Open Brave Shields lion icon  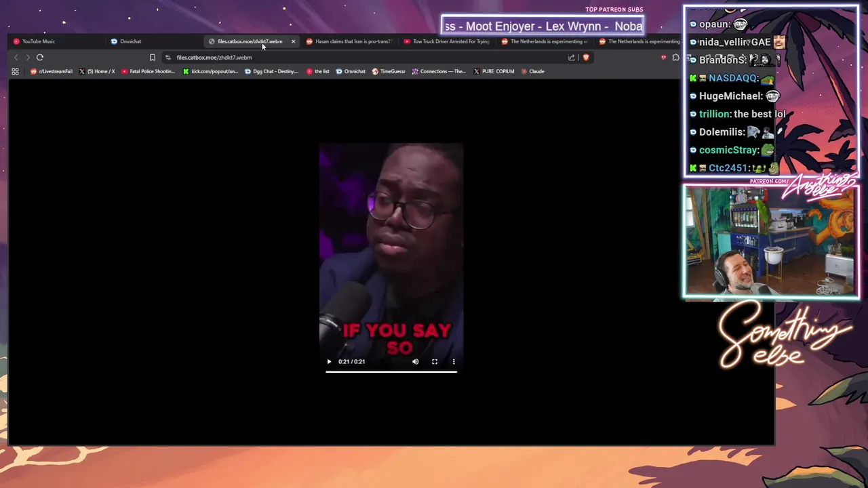pyautogui.click(x=586, y=58)
